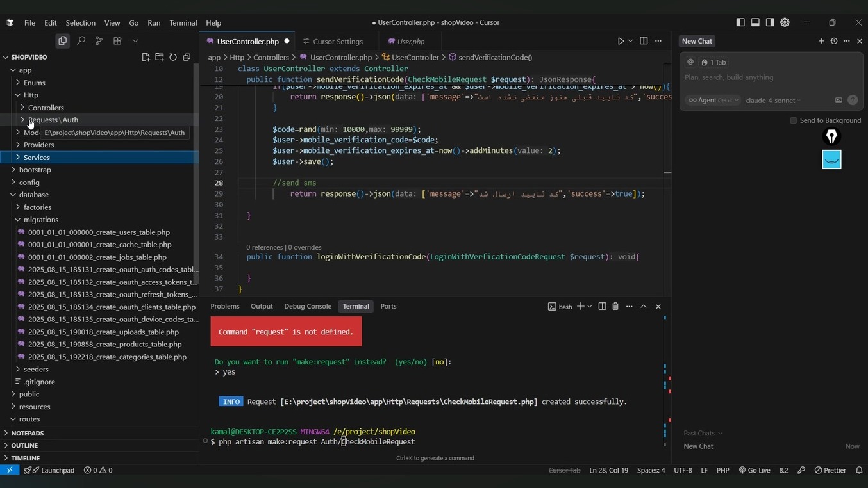868x488 pixels.
Task: Toggle the bottom panel layout button
Action: coord(755,22)
